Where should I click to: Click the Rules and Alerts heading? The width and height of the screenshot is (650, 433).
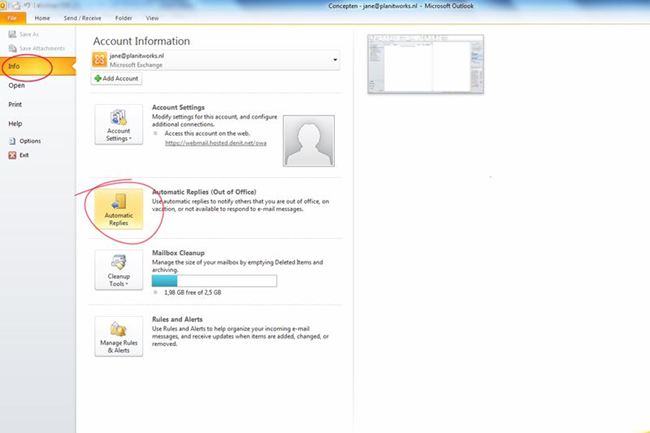click(x=177, y=319)
